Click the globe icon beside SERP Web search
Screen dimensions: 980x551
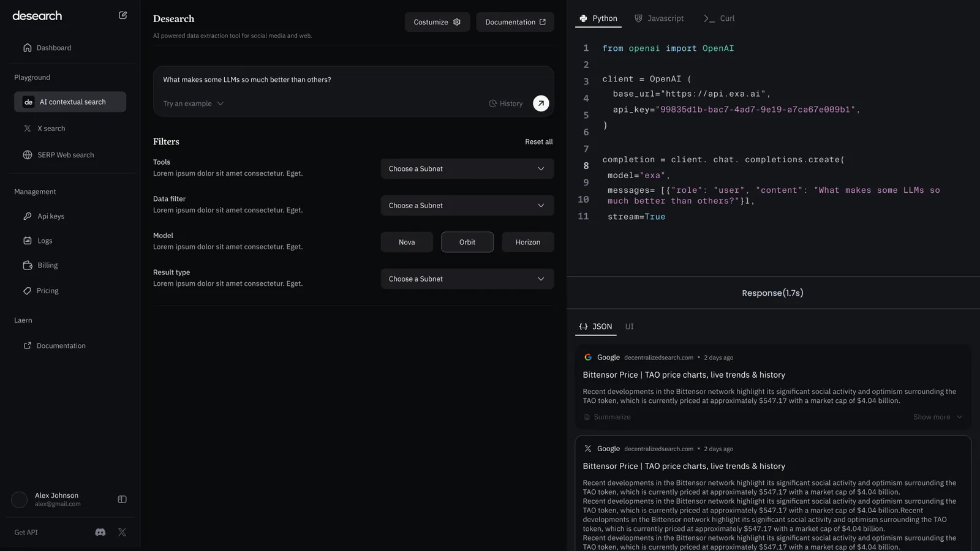point(28,155)
